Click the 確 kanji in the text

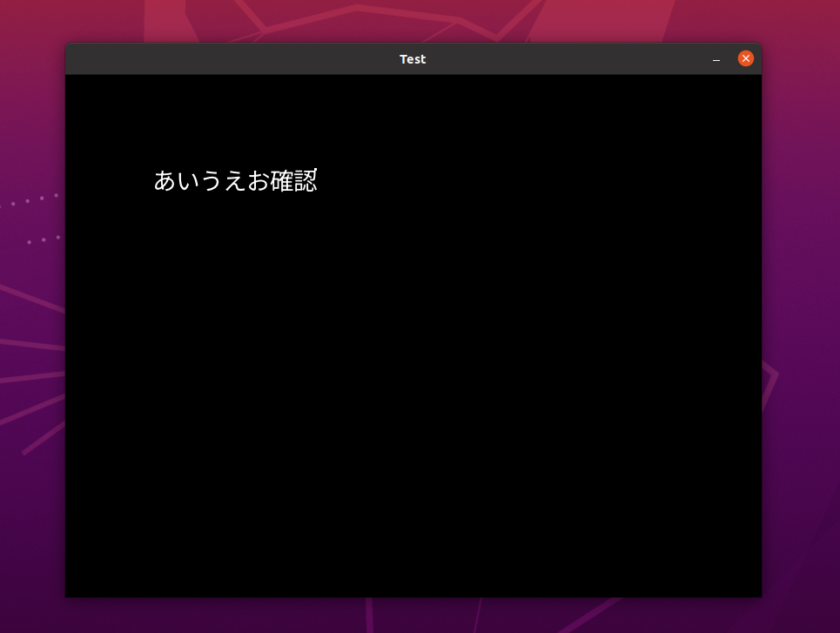coord(282,181)
